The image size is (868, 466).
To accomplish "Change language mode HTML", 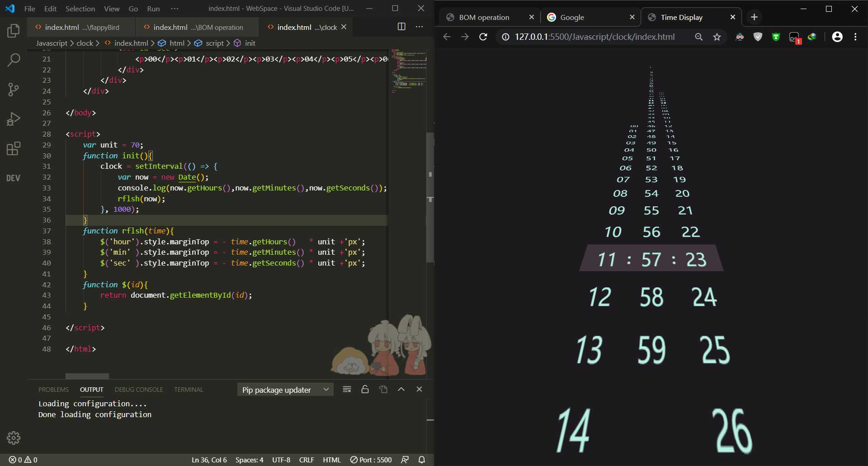I will coord(332,460).
